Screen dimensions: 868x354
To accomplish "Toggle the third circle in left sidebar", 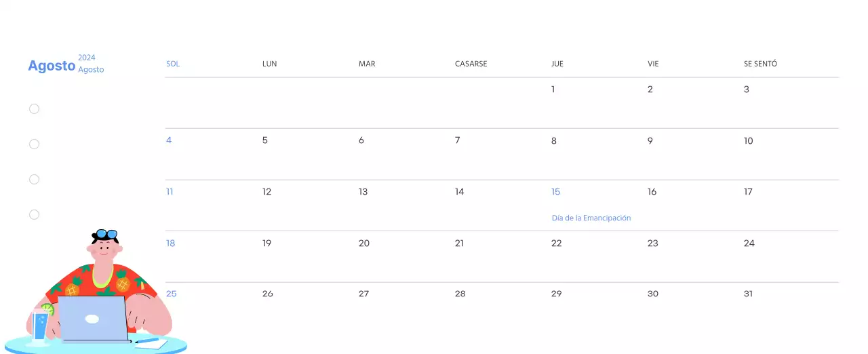I will tap(34, 180).
